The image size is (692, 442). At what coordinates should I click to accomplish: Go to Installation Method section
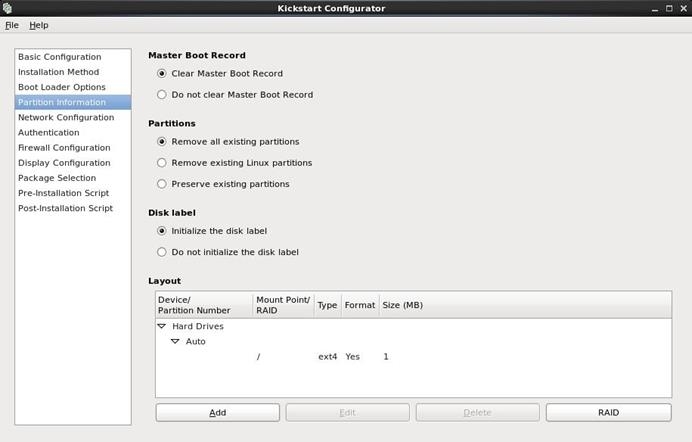click(73, 72)
